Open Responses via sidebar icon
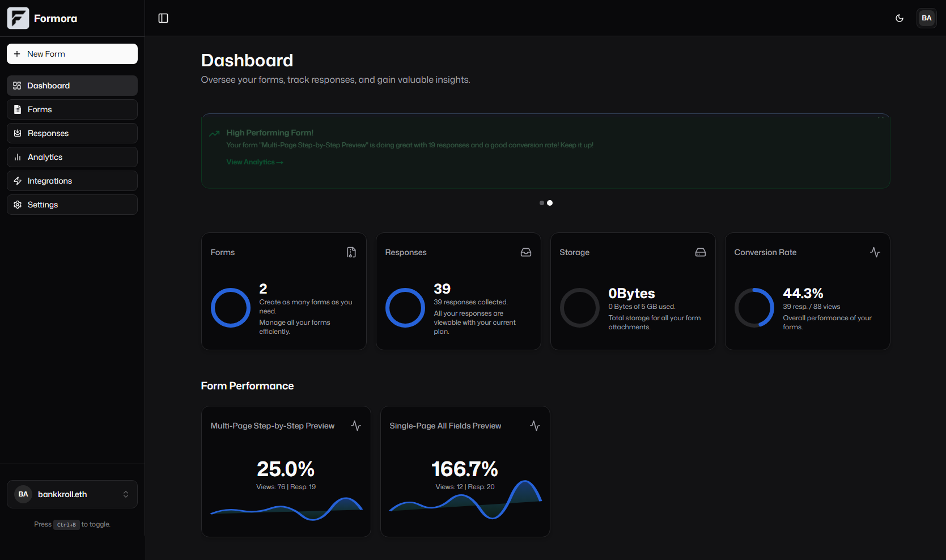This screenshot has width=946, height=560. [18, 133]
